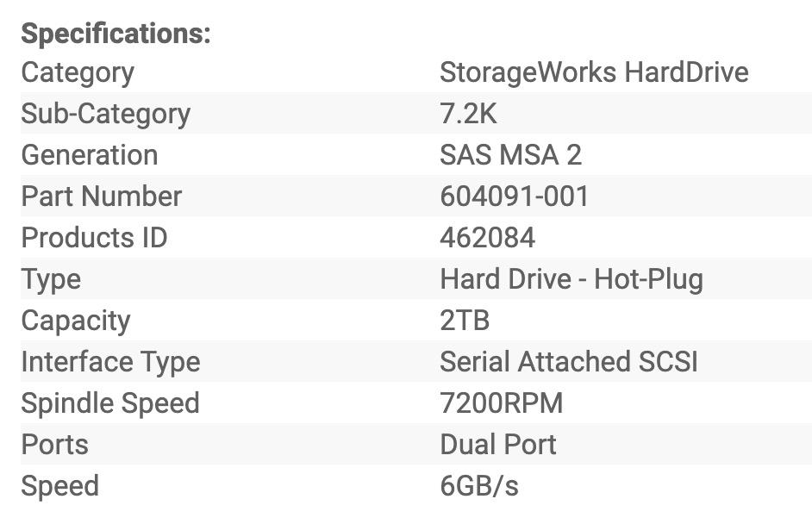Click the 6GB/s speed value
Viewport: 812px width, 524px height.
pyautogui.click(x=479, y=486)
